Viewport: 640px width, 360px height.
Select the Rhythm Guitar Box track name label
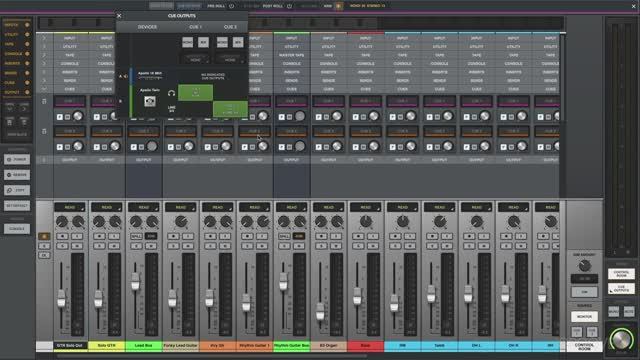291,346
